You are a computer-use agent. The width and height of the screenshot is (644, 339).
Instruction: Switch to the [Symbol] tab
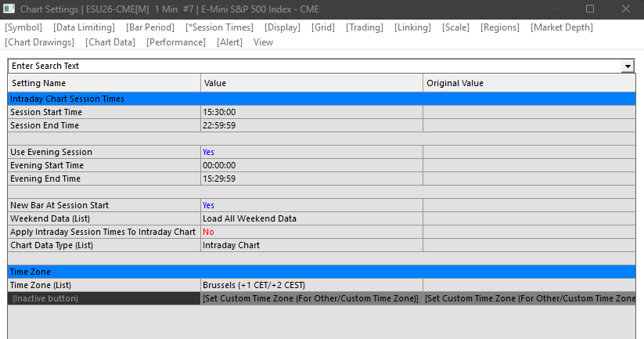click(x=23, y=27)
